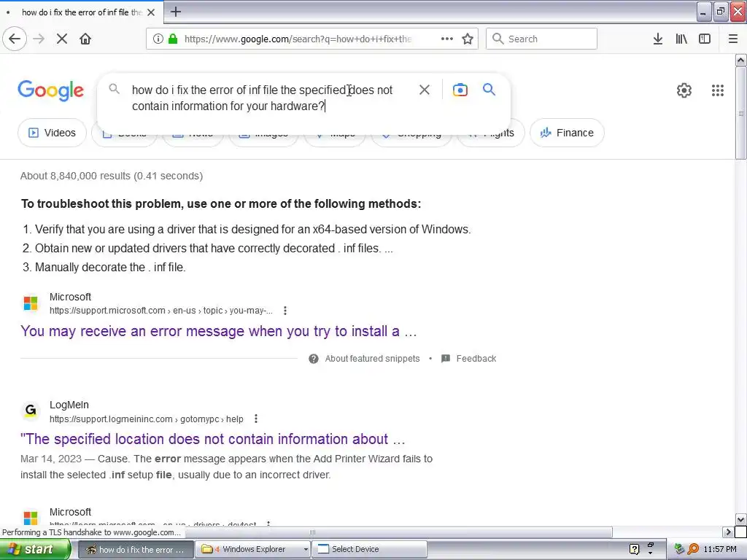747x560 pixels.
Task: Open page actions three-dot menu in address bar
Action: (447, 39)
